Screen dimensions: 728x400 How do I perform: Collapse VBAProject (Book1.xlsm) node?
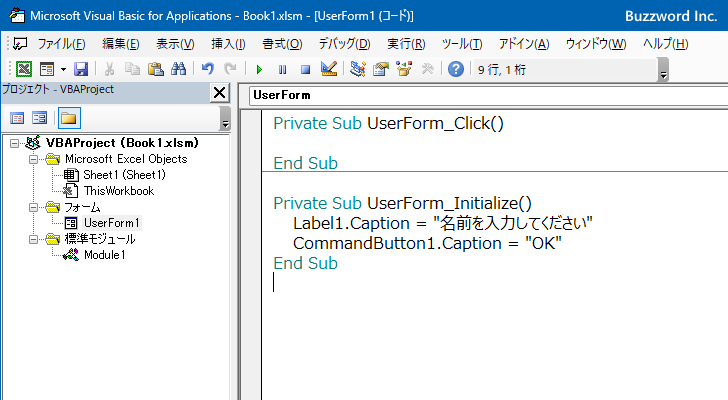click(14, 143)
